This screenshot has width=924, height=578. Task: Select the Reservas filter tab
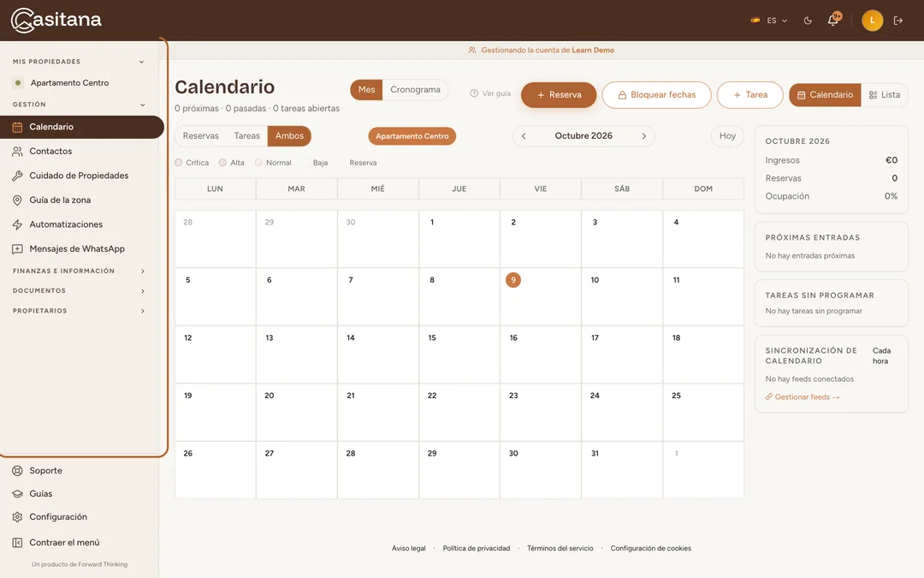tap(201, 135)
